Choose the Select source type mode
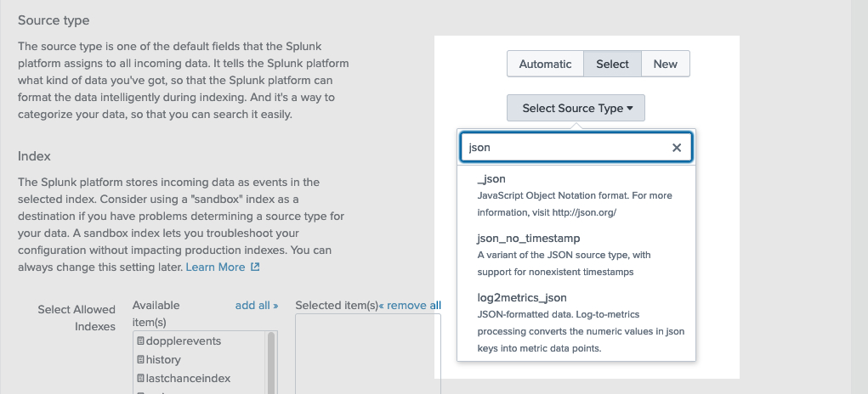This screenshot has width=868, height=394. point(612,64)
